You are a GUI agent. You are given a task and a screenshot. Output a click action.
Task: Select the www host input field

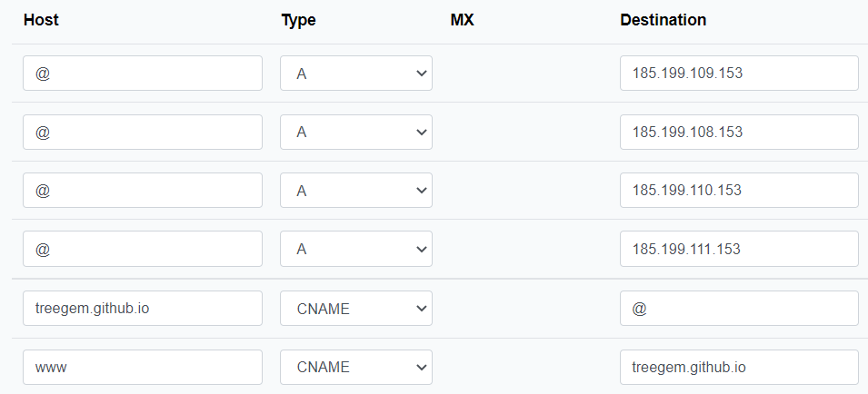click(142, 368)
